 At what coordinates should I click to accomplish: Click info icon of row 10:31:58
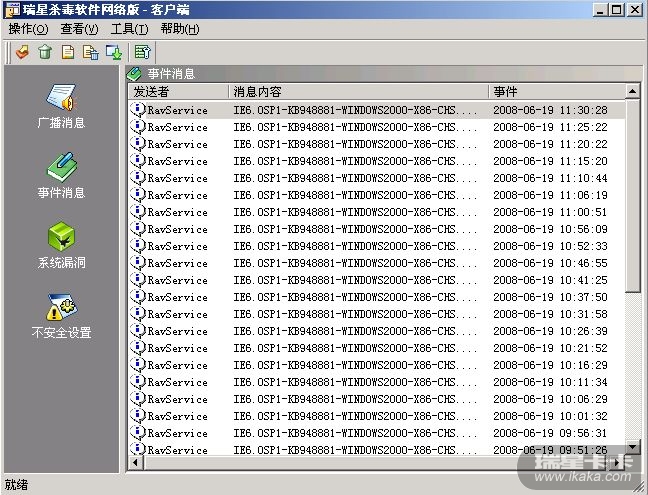pyautogui.click(x=138, y=314)
